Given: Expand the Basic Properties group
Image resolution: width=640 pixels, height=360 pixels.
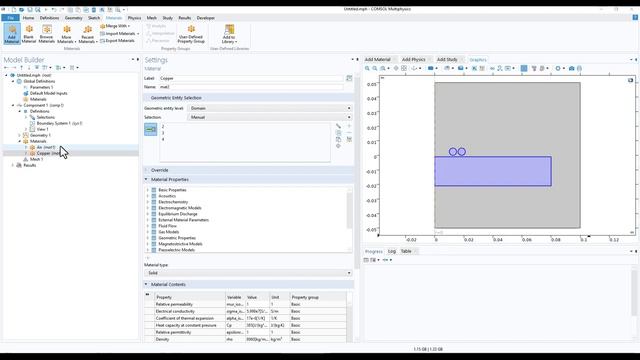Looking at the screenshot, I should click(148, 190).
